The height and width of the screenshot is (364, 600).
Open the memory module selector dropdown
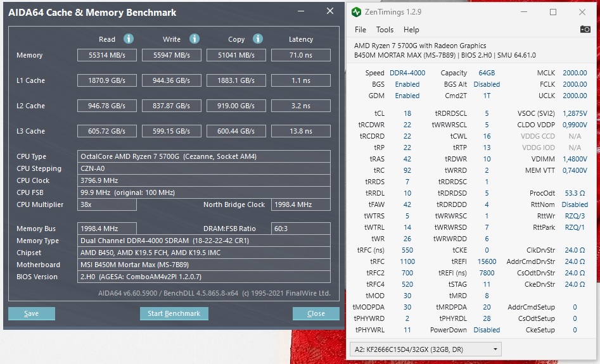[x=426, y=349]
